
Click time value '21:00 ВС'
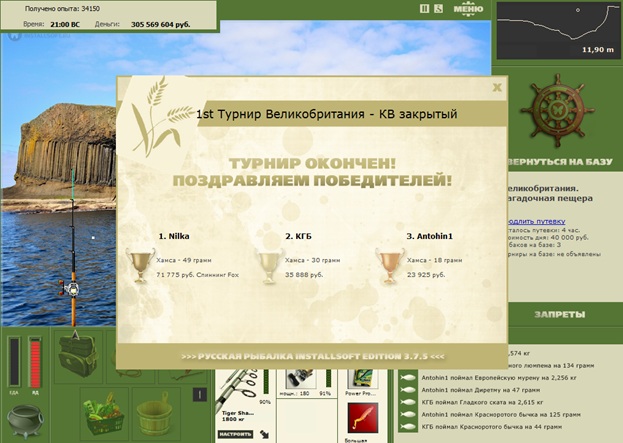coord(65,24)
